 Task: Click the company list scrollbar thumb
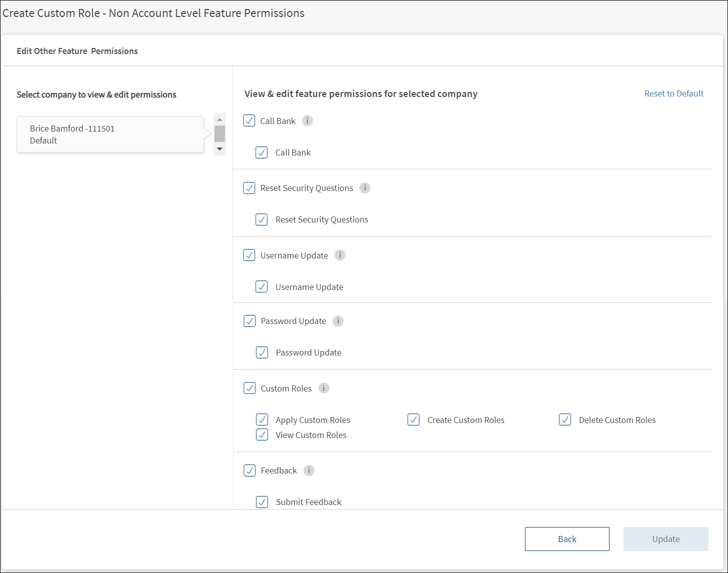[x=219, y=133]
